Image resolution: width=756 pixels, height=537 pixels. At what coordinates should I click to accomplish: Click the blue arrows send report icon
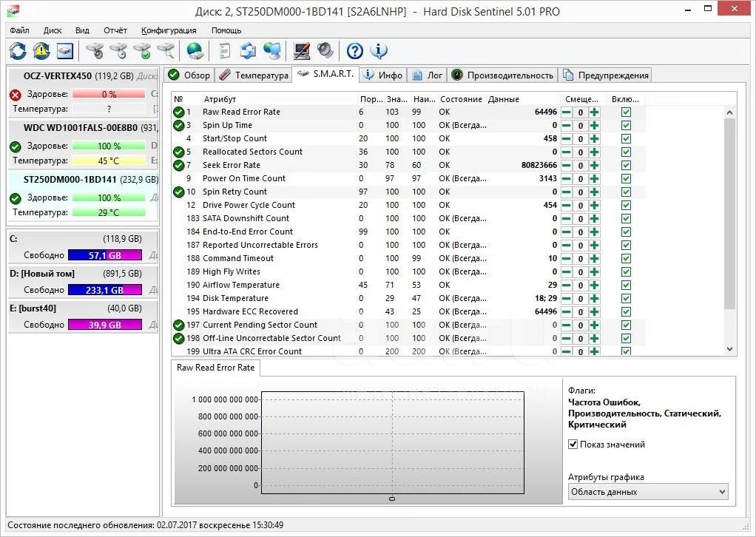249,50
